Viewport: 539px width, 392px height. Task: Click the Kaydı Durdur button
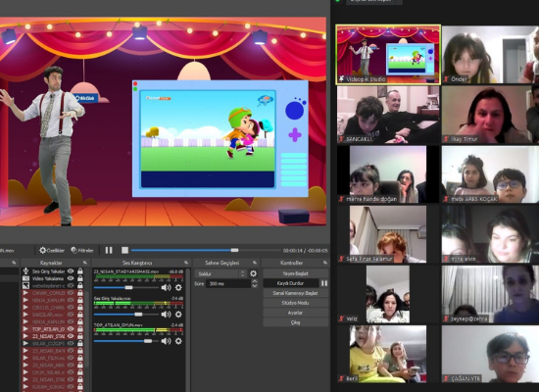(291, 283)
